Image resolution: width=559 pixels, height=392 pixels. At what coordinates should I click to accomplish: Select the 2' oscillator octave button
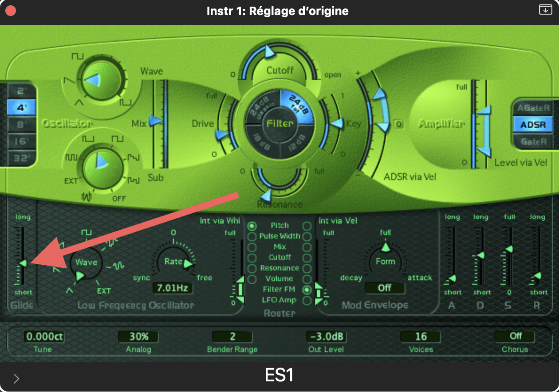coord(22,91)
